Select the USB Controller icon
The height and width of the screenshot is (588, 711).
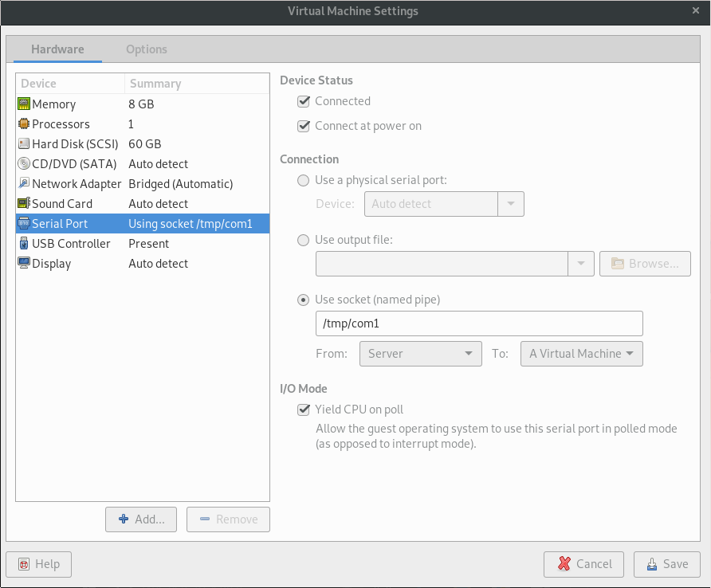pos(24,244)
